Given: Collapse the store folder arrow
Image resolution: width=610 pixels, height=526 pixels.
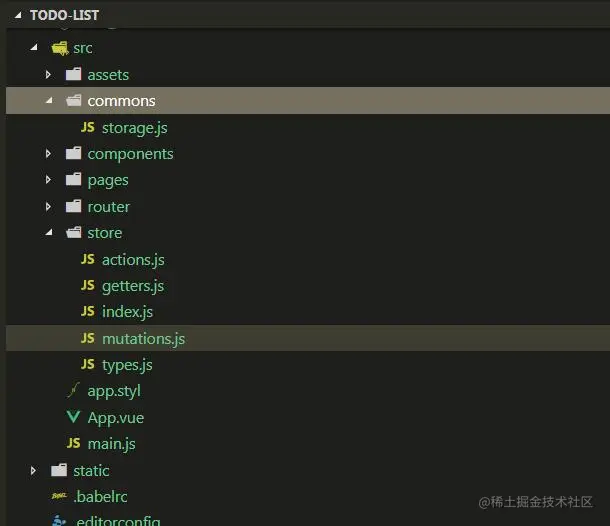Looking at the screenshot, I should click(x=48, y=233).
